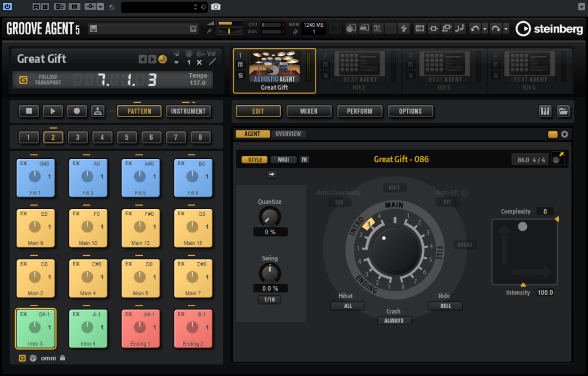Bypass the plug-in with the power button
Viewport: 588px width, 376px height.
(x=7, y=6)
